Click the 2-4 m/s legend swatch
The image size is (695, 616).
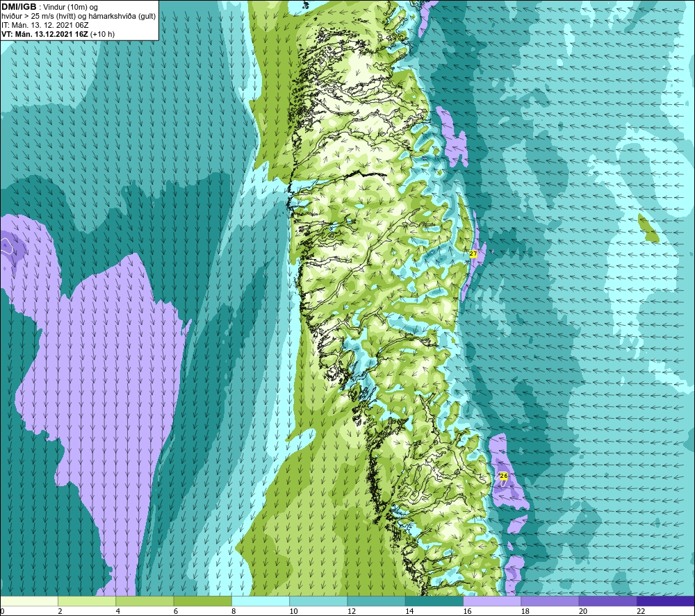click(x=87, y=601)
